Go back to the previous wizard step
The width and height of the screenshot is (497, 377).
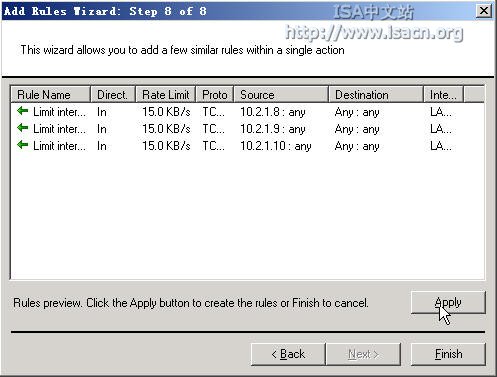(288, 354)
